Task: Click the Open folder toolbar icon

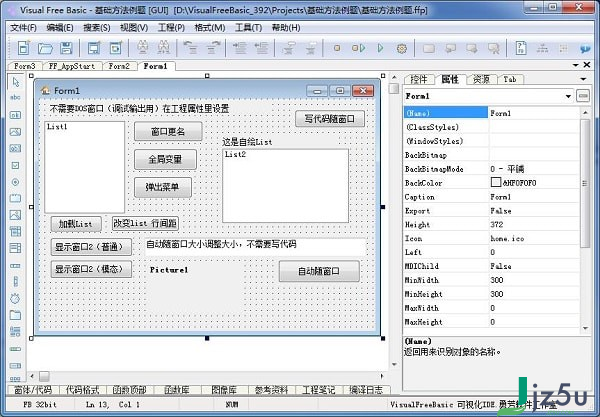Action: pyautogui.click(x=45, y=48)
